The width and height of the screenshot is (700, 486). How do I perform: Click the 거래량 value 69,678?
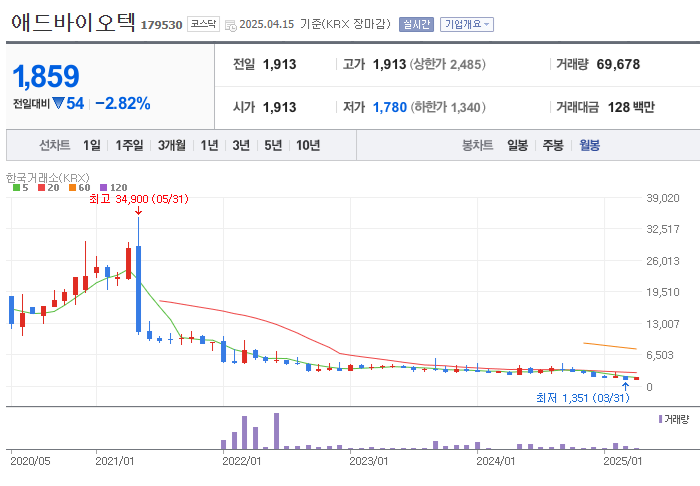point(618,64)
